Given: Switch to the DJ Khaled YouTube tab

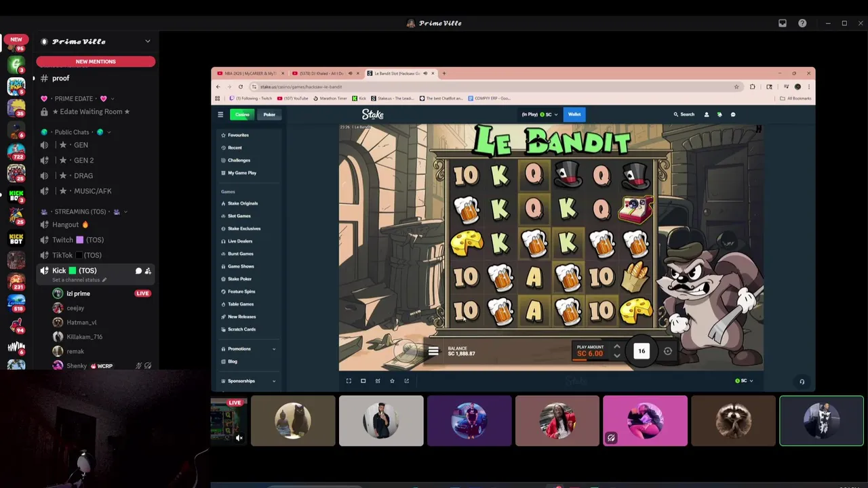Looking at the screenshot, I should coord(325,73).
